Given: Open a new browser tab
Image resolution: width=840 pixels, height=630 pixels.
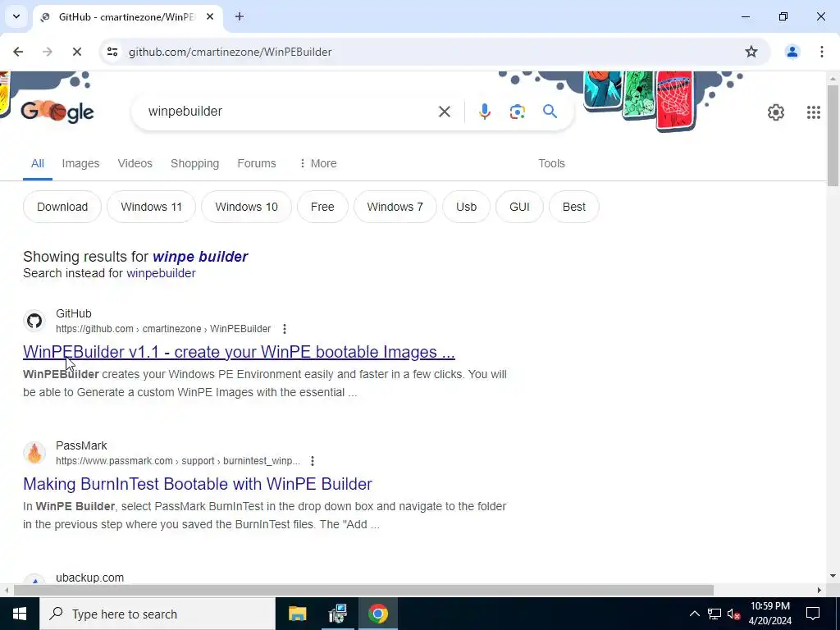Looking at the screenshot, I should [240, 16].
